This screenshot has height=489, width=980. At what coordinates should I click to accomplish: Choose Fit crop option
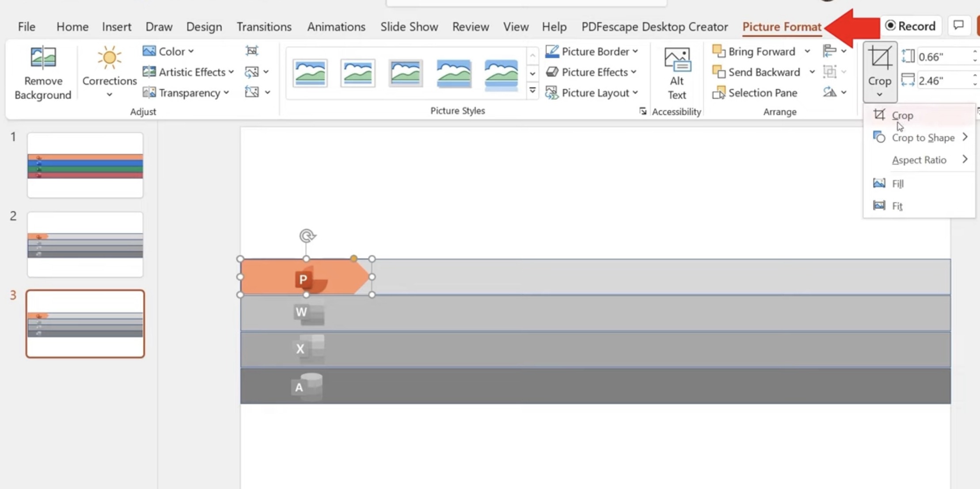pos(919,206)
